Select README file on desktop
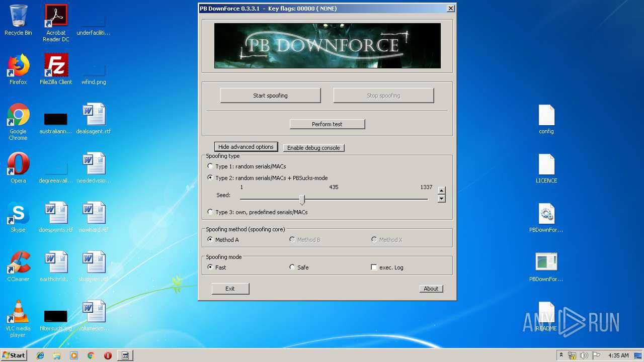Screen dimensions: 644x362 click(x=546, y=316)
